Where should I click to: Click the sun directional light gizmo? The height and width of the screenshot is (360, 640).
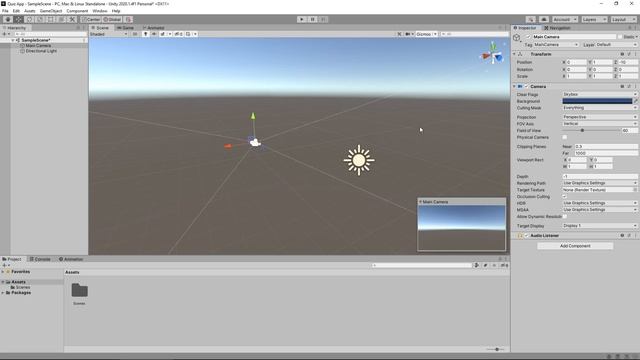pyautogui.click(x=359, y=160)
